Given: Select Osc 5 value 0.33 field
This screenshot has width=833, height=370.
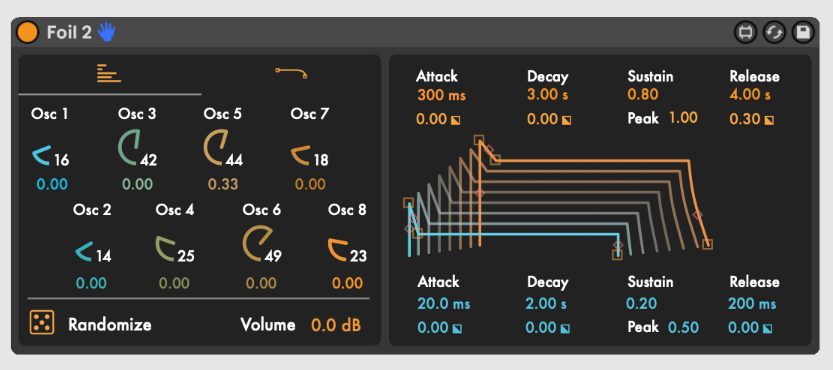Looking at the screenshot, I should pos(223,184).
